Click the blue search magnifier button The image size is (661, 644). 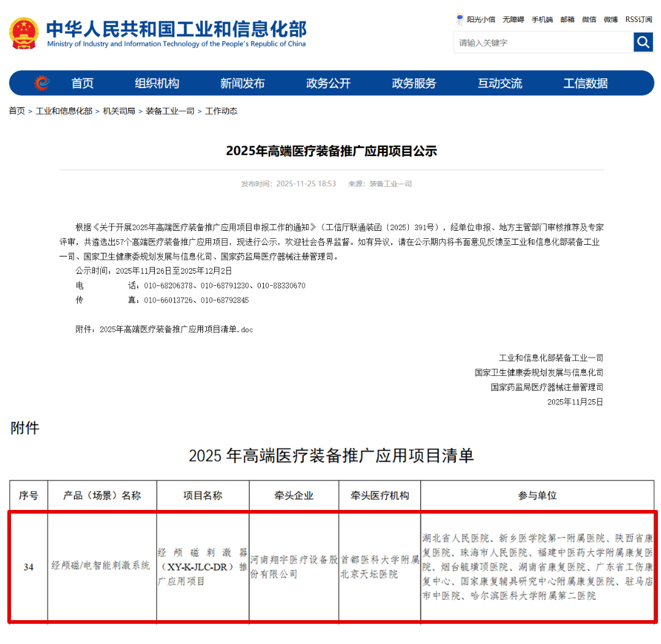[x=643, y=42]
